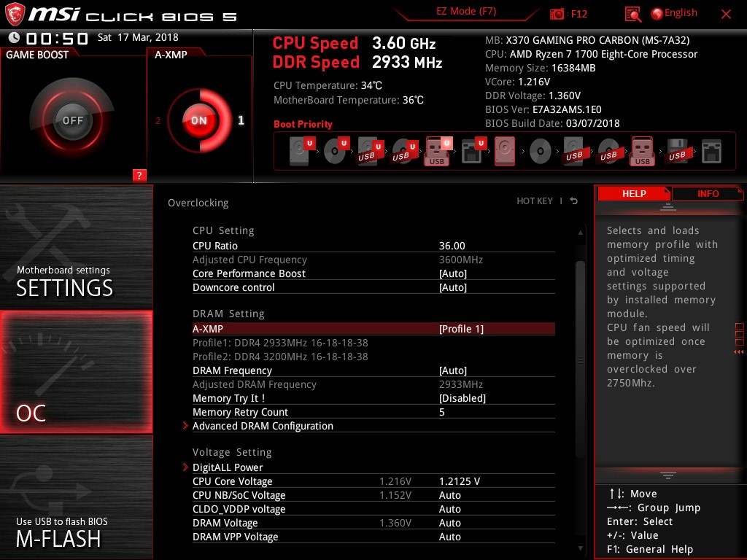Open the red question mark help icon

(139, 175)
